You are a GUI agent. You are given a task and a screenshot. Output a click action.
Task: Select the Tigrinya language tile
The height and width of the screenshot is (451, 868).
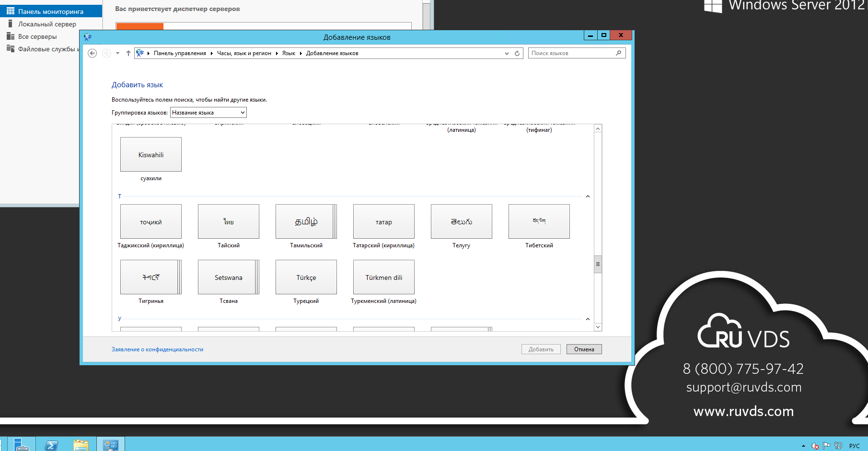coord(151,277)
